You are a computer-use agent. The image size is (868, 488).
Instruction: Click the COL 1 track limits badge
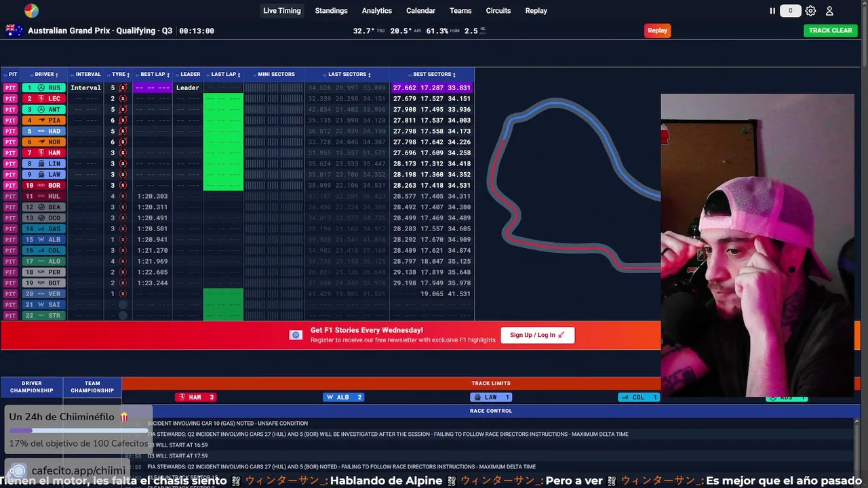coord(639,397)
